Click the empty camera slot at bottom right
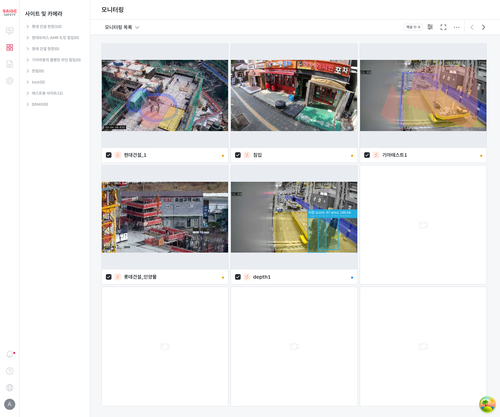Viewport: 500px width, 417px height. click(423, 347)
